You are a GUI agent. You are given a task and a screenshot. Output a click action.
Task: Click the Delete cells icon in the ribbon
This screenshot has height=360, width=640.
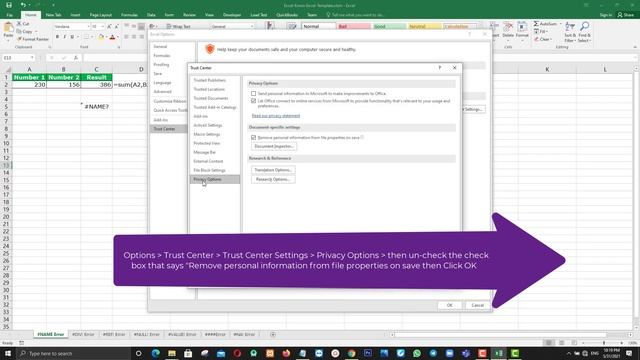(508, 27)
